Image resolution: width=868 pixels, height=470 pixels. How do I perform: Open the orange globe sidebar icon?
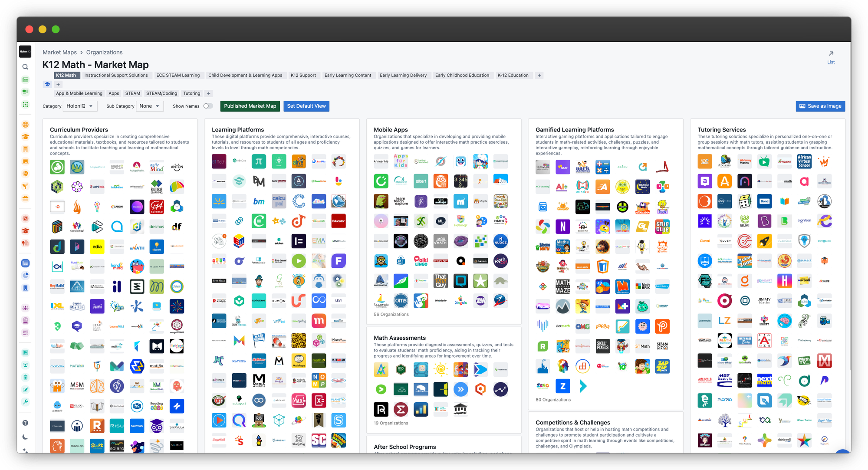point(25,125)
